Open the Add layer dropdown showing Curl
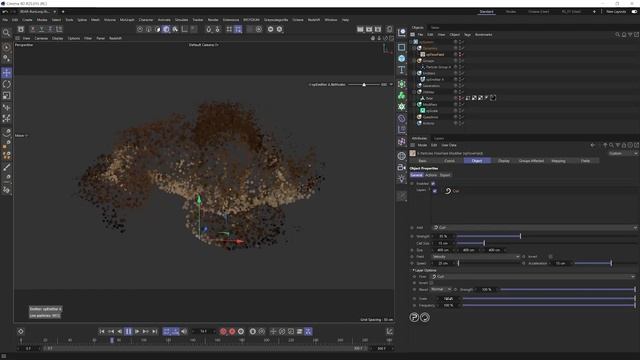The height and width of the screenshot is (360, 640). tap(534, 228)
